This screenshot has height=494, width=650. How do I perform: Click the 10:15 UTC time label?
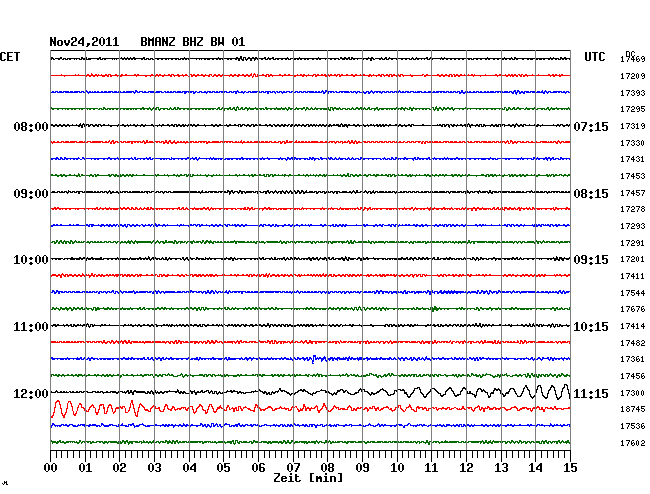pos(591,327)
